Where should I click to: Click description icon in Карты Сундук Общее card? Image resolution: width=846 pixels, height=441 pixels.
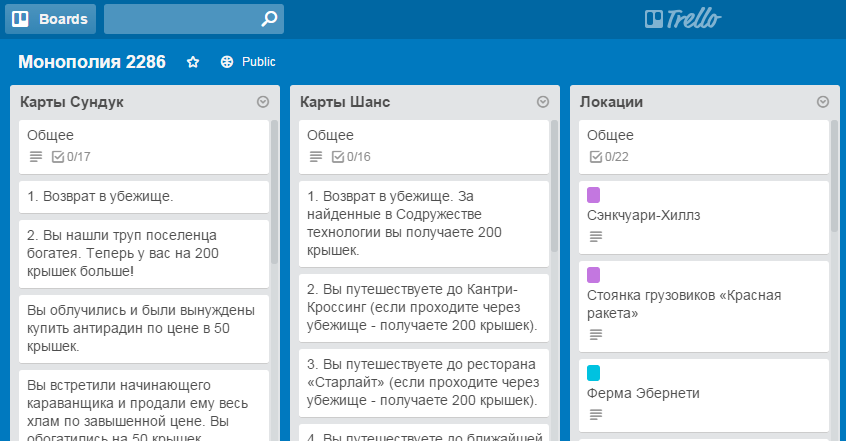[36, 157]
